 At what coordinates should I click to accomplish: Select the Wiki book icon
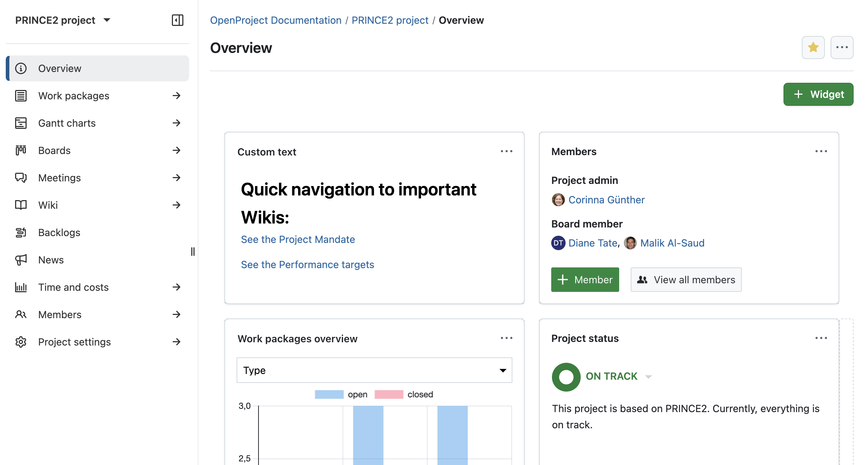(x=20, y=205)
